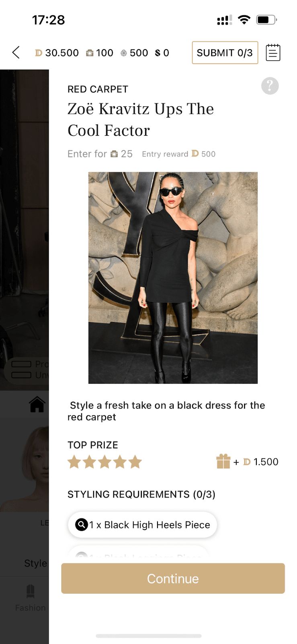
Task: Select the Black High Heels Piece requirement
Action: pos(143,524)
